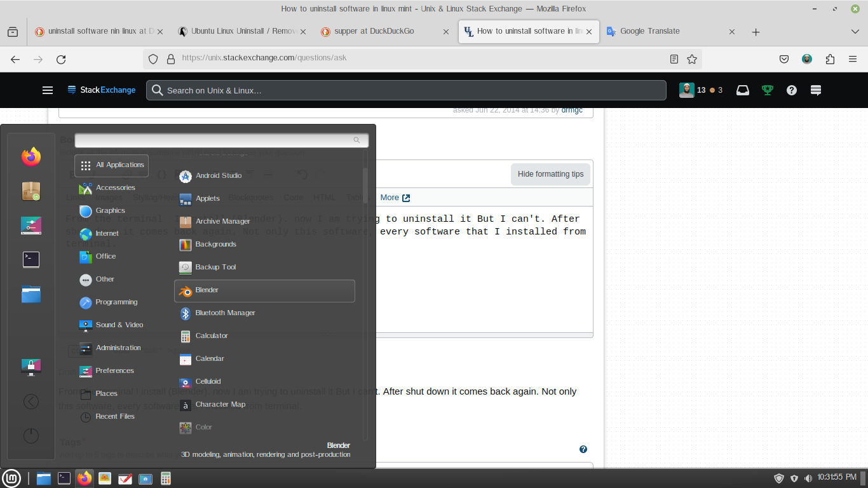Viewport: 868px width, 488px height.
Task: Open Character Map from the application list
Action: pyautogui.click(x=264, y=404)
